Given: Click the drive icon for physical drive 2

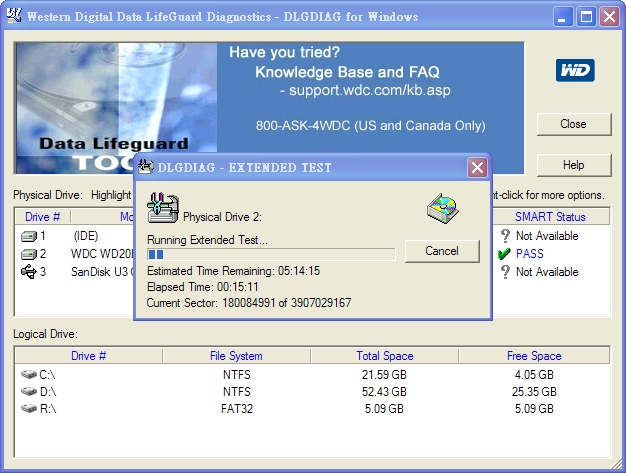Looking at the screenshot, I should point(29,254).
